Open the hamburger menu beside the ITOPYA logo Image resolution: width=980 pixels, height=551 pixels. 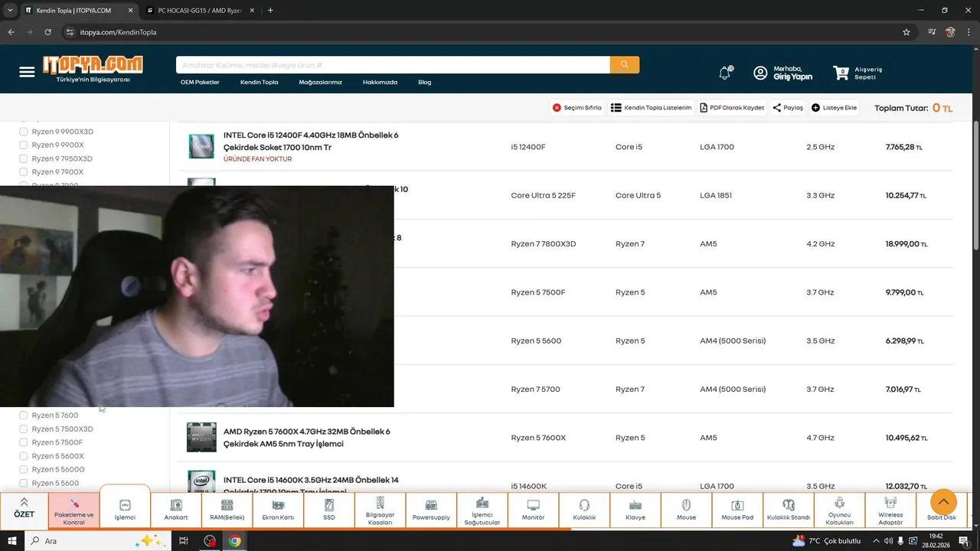(x=27, y=72)
